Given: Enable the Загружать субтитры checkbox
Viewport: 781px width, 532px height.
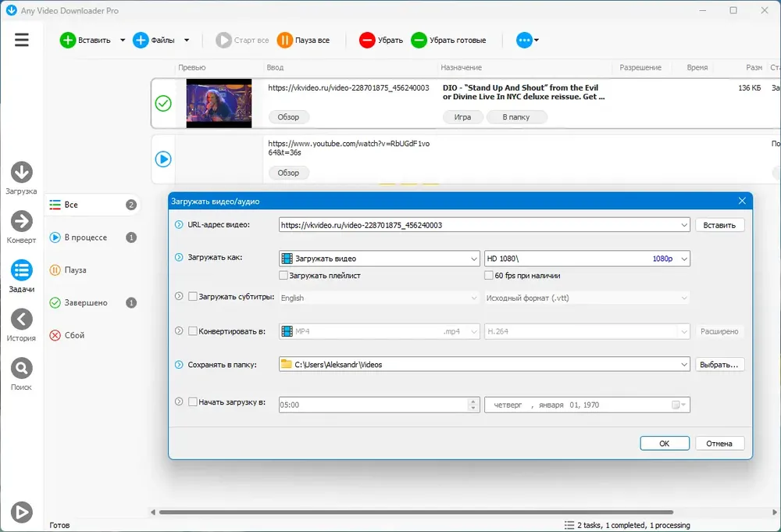Looking at the screenshot, I should click(x=193, y=296).
